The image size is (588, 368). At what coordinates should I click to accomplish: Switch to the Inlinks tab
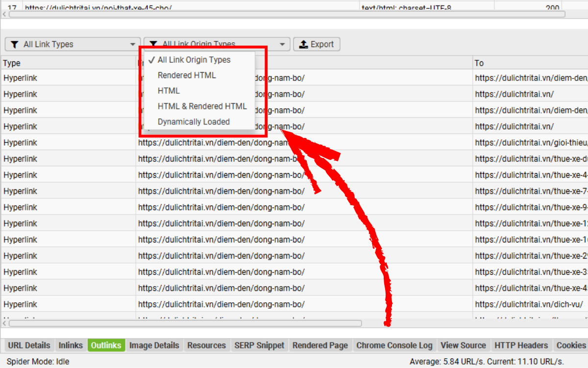pos(71,345)
